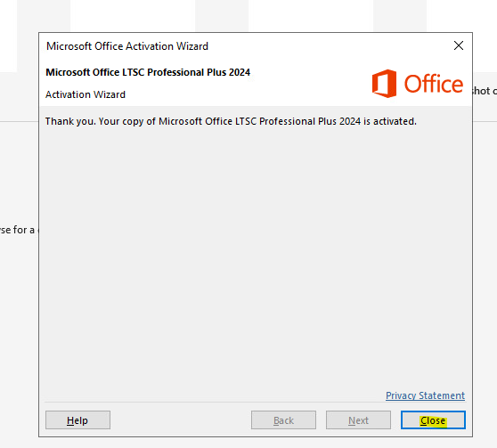Click the partially hidden "hot c" text right of dialog
The width and height of the screenshot is (497, 448).
(485, 91)
